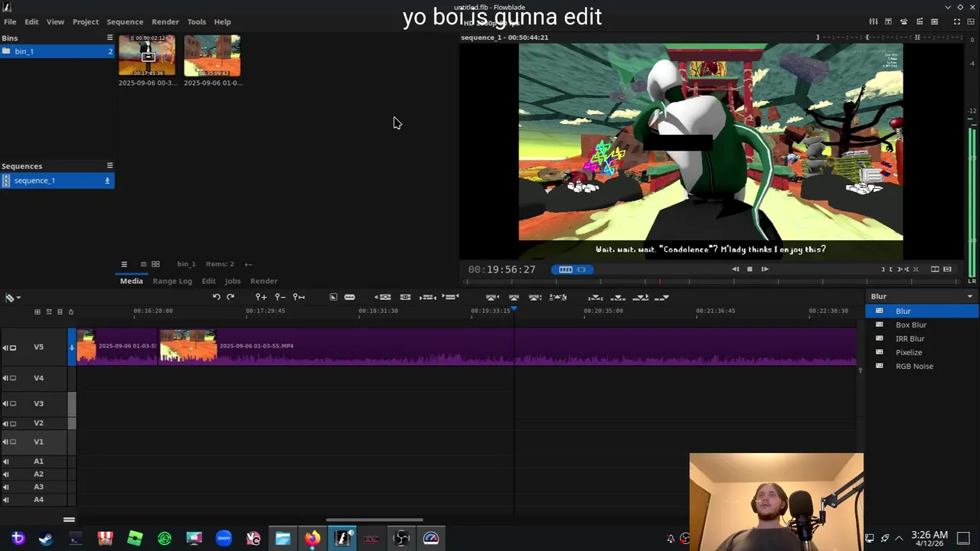Click the zoom to fit timeline icon
The image size is (980, 551).
[299, 297]
